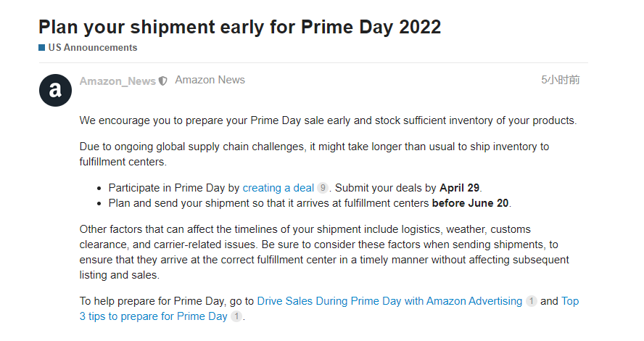Image resolution: width=644 pixels, height=341 pixels.
Task: Click the 'Other factors' paragraph
Action: pos(323,252)
